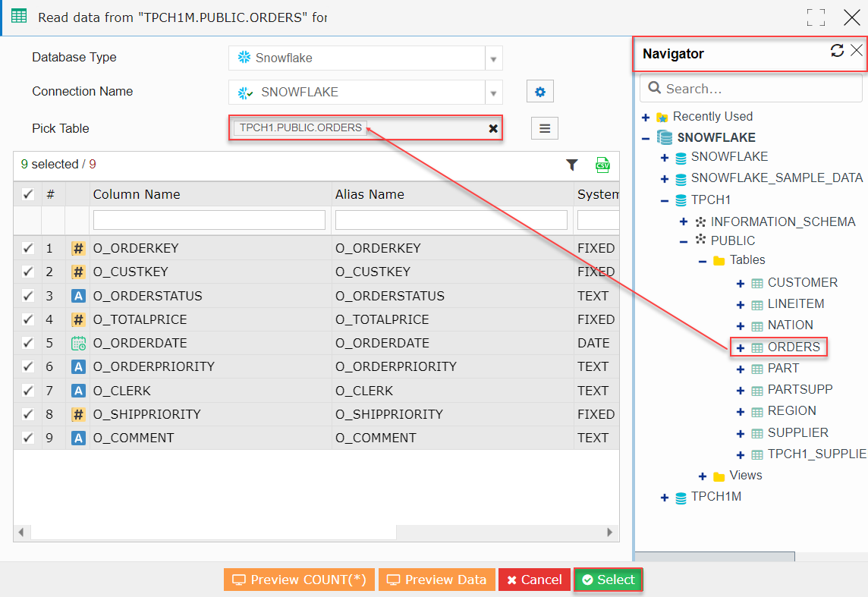The width and height of the screenshot is (868, 597).
Task: Select the SUPPLIER table in Navigator
Action: point(797,432)
